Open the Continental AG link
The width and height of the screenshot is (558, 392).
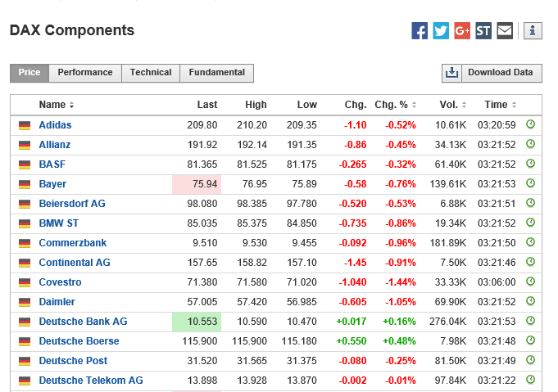pyautogui.click(x=75, y=263)
